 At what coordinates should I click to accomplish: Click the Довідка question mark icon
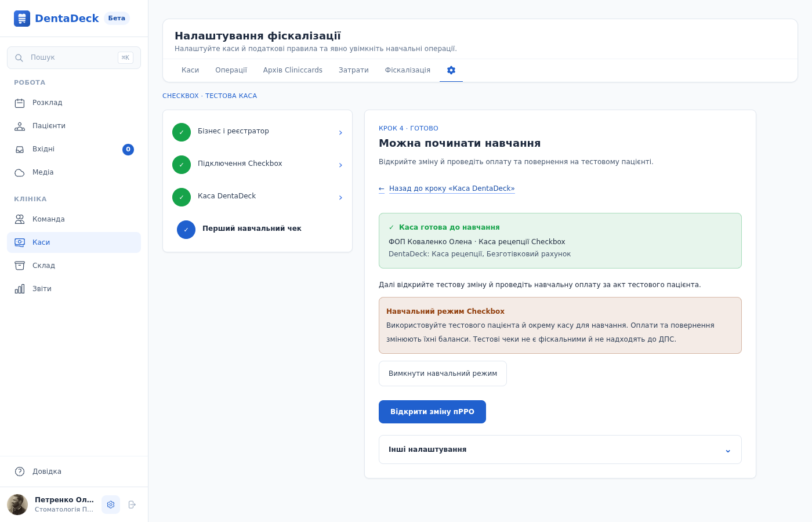coord(20,472)
